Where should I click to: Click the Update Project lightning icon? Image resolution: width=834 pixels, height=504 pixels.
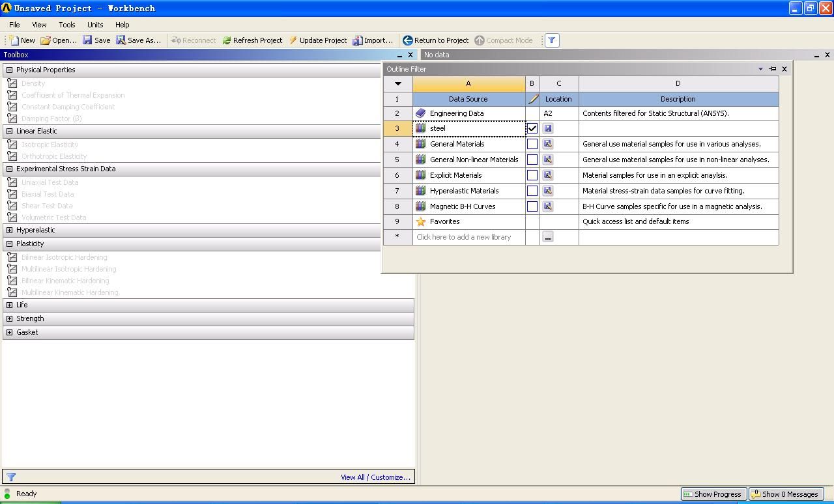pos(293,40)
